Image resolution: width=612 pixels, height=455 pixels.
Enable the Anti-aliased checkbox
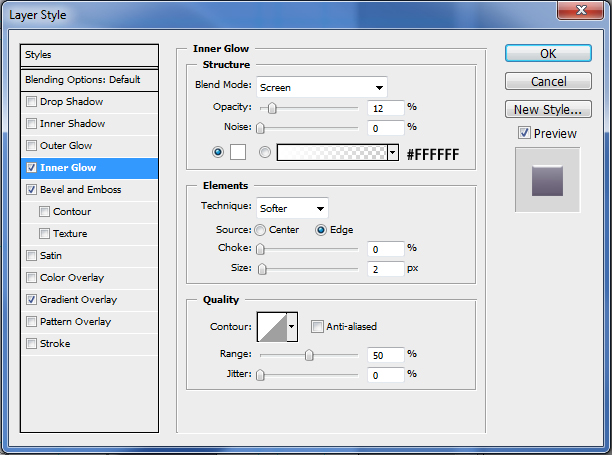(x=317, y=326)
